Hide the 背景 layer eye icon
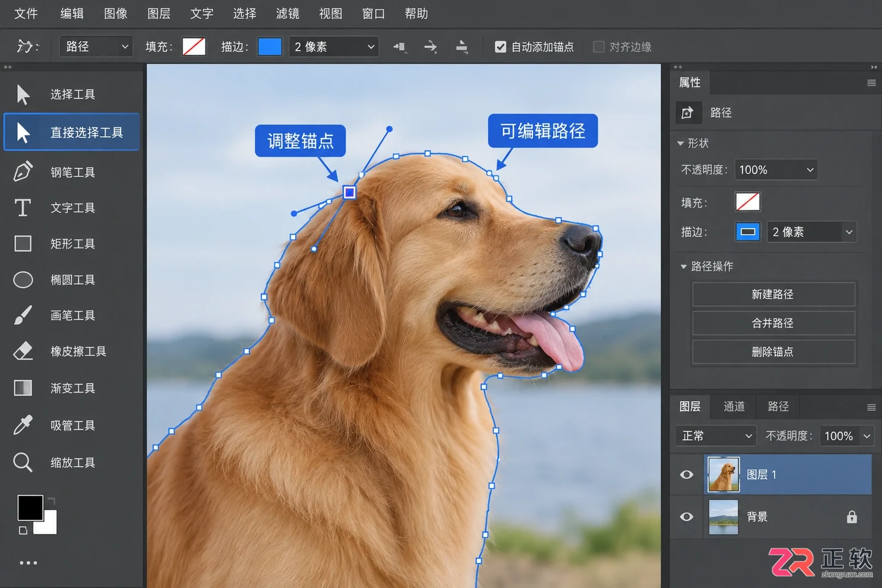The image size is (882, 588). [x=687, y=517]
